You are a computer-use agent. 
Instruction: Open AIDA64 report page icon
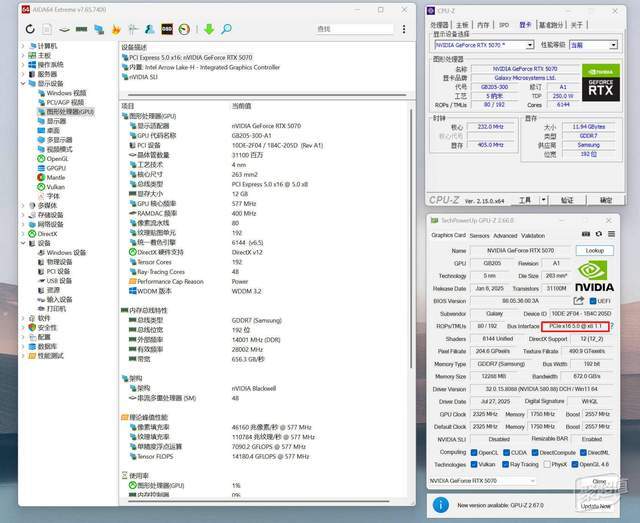(x=47, y=29)
